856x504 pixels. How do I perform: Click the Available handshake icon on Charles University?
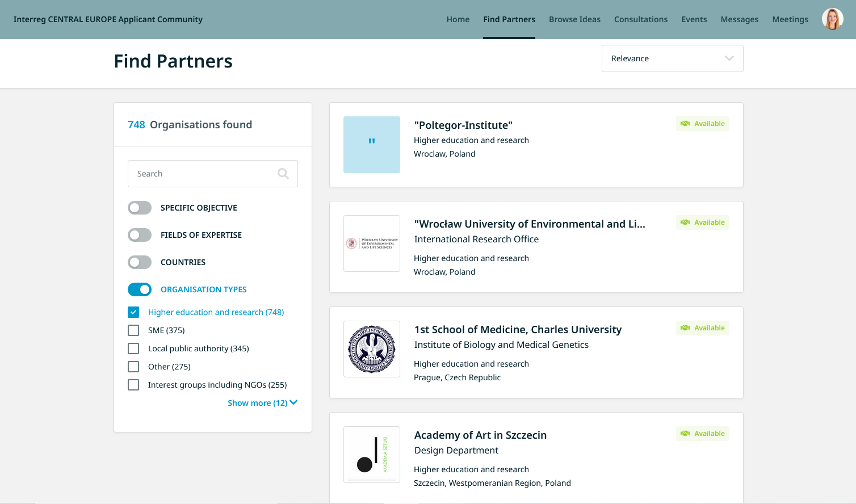point(685,328)
